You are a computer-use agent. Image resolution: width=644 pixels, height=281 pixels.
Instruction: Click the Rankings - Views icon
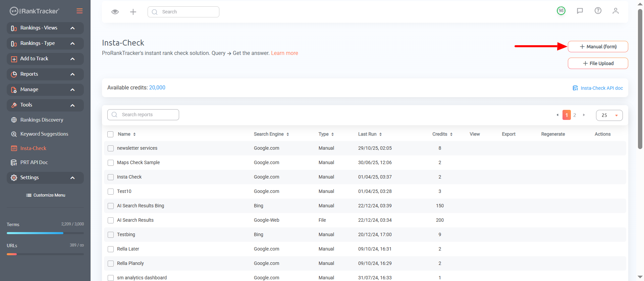[14, 28]
